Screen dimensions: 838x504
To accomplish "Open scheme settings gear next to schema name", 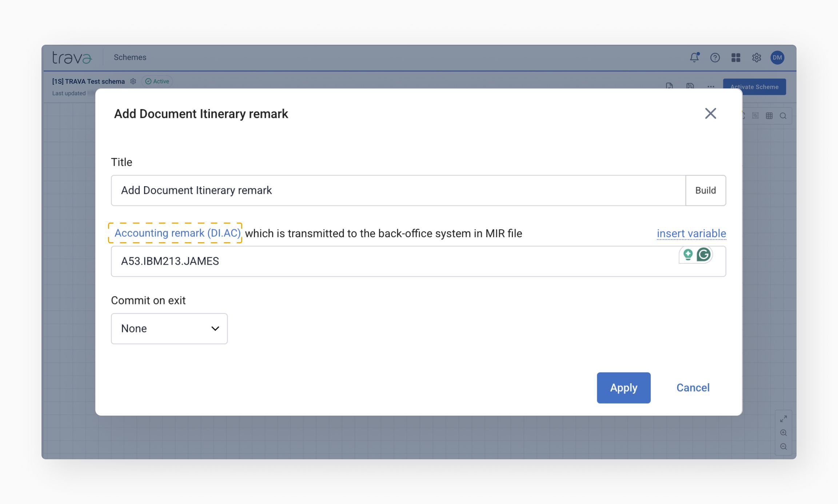I will pos(133,81).
